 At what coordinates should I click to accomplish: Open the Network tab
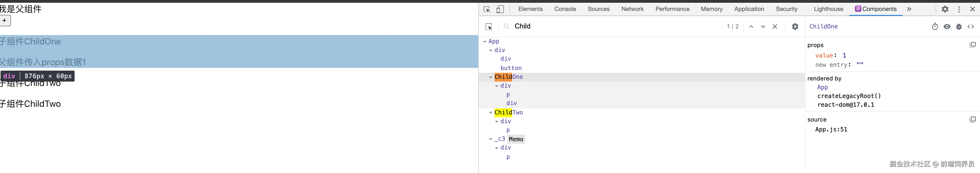click(632, 9)
